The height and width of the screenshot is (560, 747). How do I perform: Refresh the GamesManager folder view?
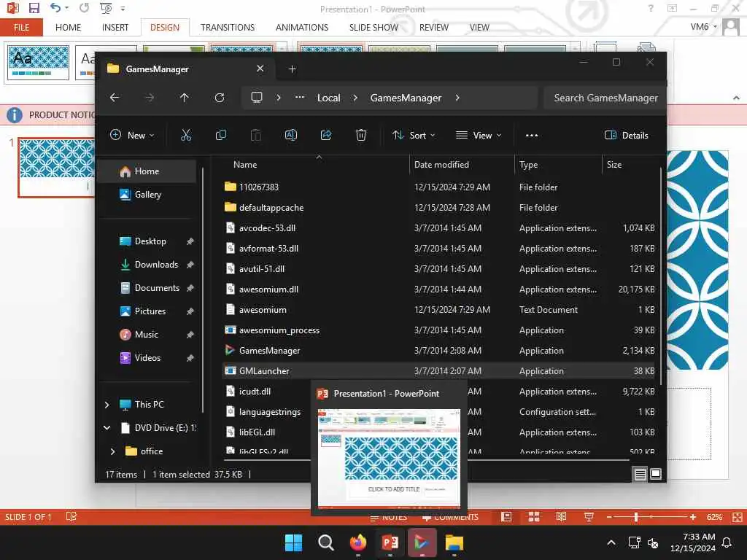(219, 98)
